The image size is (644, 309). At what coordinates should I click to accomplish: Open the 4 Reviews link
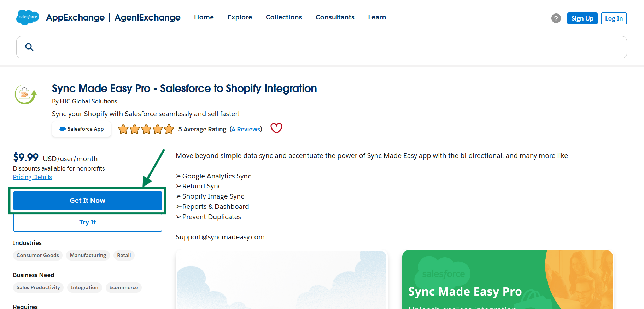point(246,129)
